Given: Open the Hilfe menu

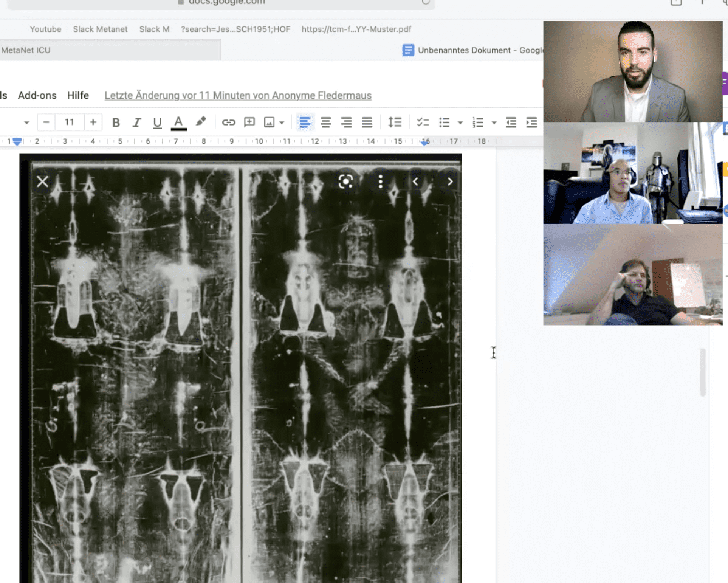Looking at the screenshot, I should 77,95.
